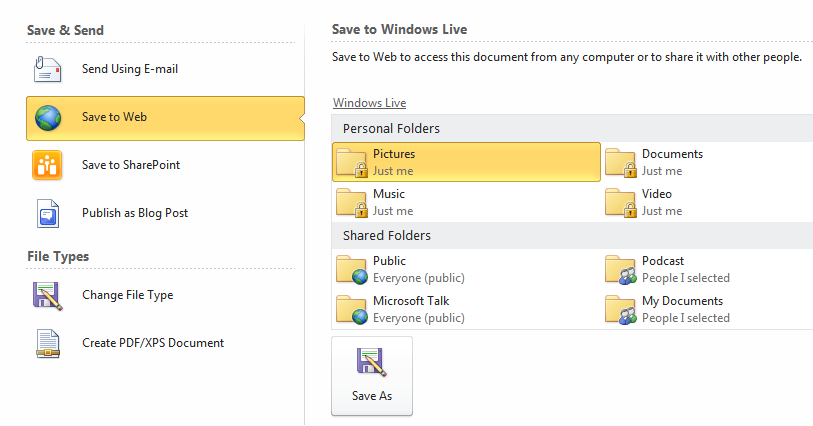Image resolution: width=813 pixels, height=426 pixels.
Task: Pick the Video personal folder
Action: pos(707,202)
